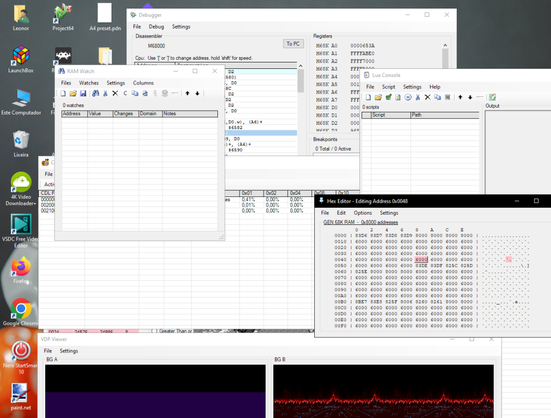
Task: Open the Options menu in Hex Editor
Action: 363,213
